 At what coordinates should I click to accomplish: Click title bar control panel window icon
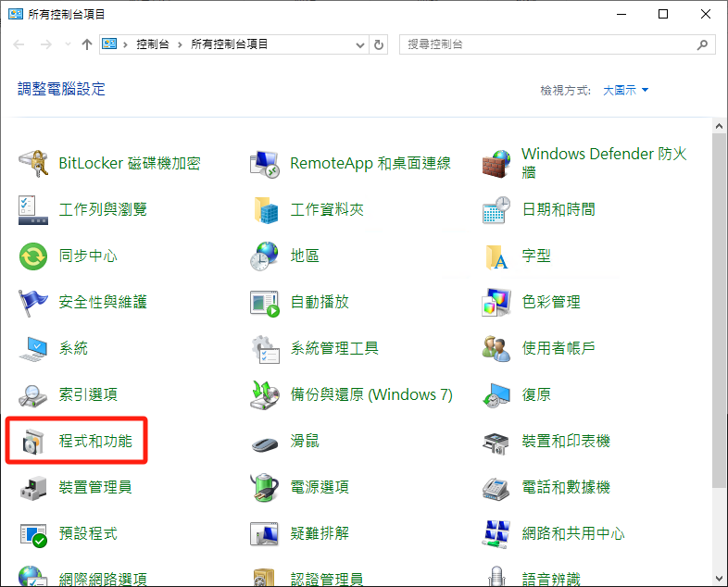(x=16, y=14)
